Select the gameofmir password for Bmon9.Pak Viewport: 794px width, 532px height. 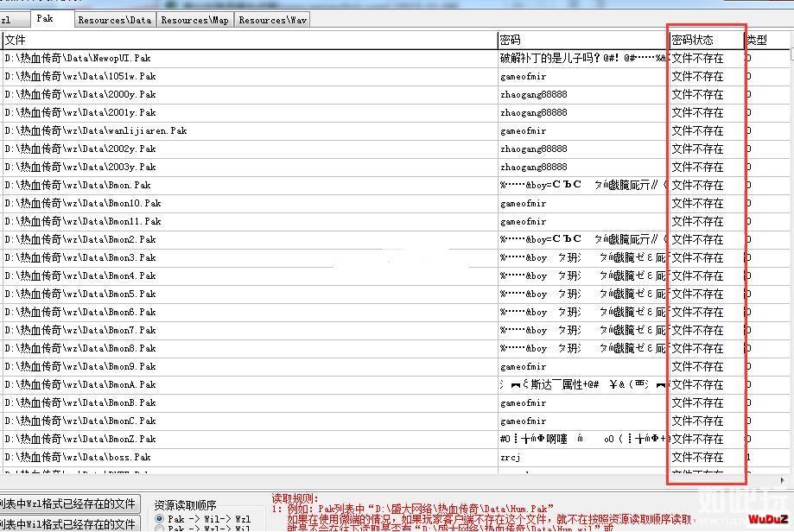point(523,366)
